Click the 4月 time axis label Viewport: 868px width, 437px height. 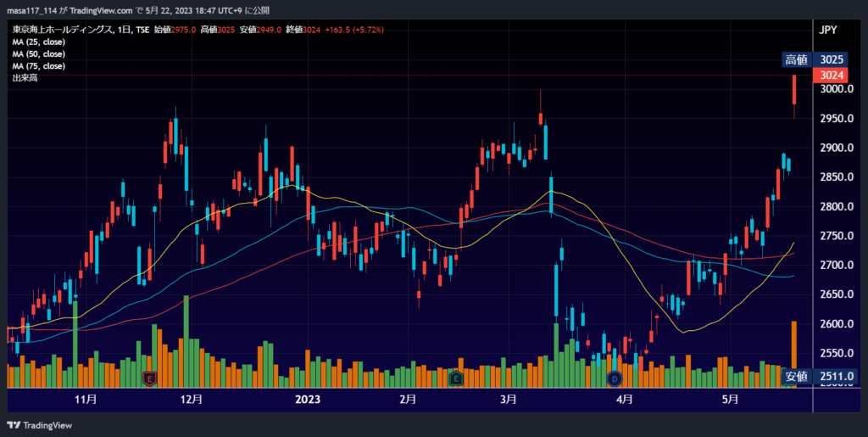(x=625, y=400)
